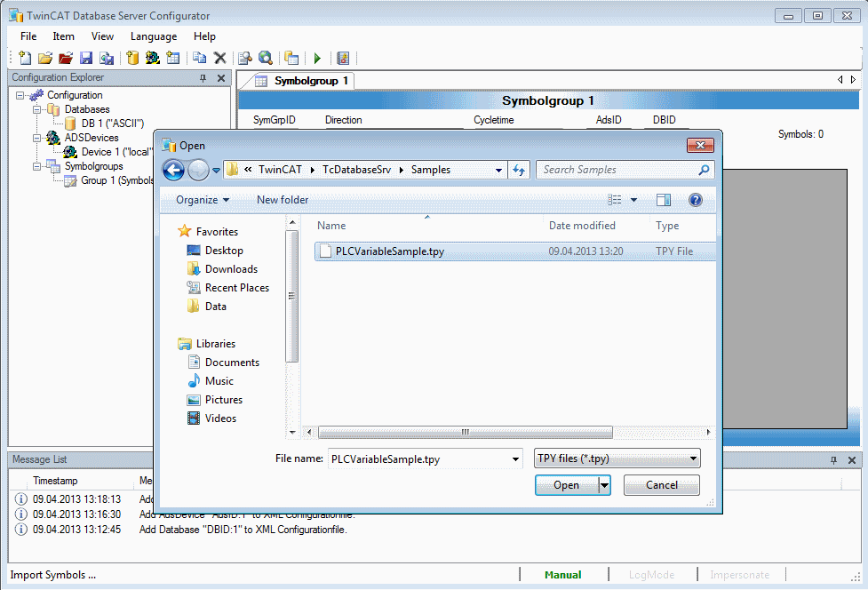
Task: Click the error log notebook toolbar icon
Action: click(343, 58)
